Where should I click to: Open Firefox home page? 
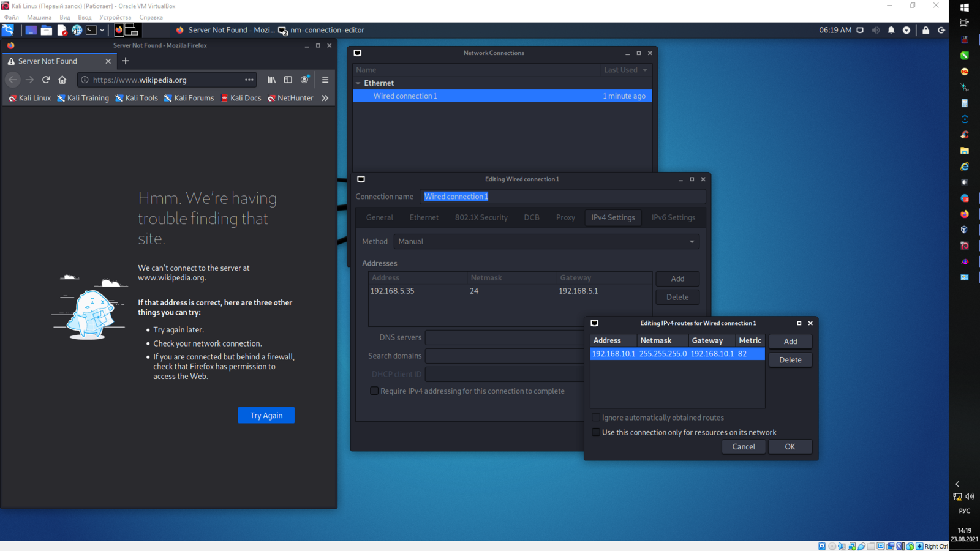[62, 80]
